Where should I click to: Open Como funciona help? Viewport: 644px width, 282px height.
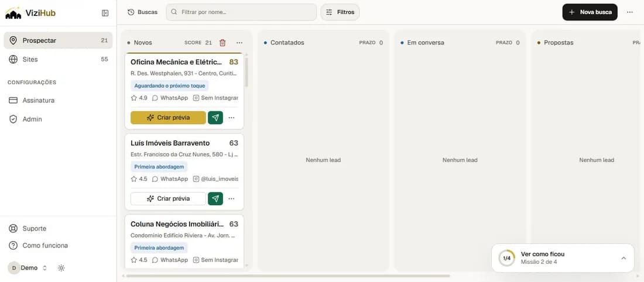(x=58, y=246)
